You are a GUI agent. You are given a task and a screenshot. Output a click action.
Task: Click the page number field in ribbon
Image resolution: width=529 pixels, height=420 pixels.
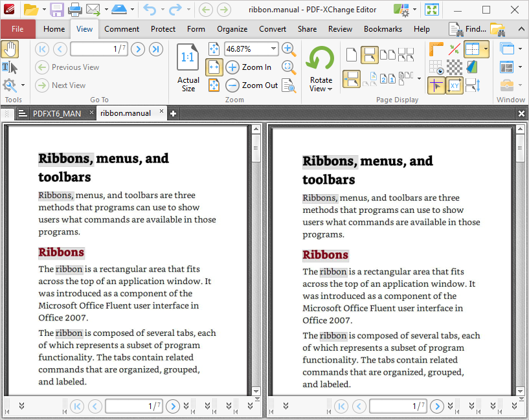click(99, 49)
